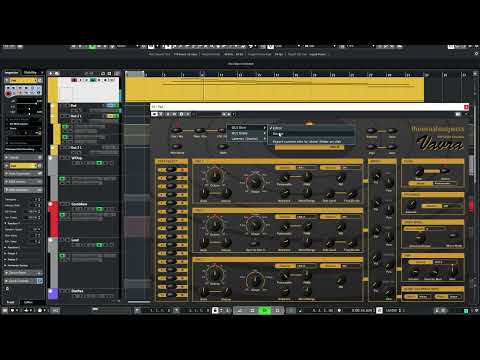The height and width of the screenshot is (360, 480).
Task: Close the Vavra plugin window
Action: tap(466, 107)
